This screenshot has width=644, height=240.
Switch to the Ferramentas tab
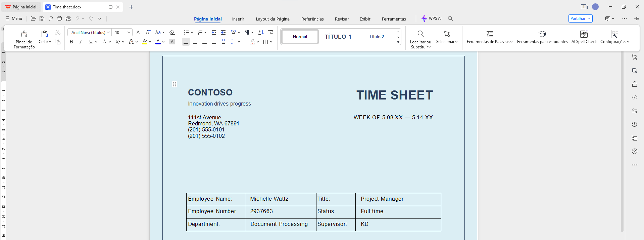pyautogui.click(x=394, y=19)
